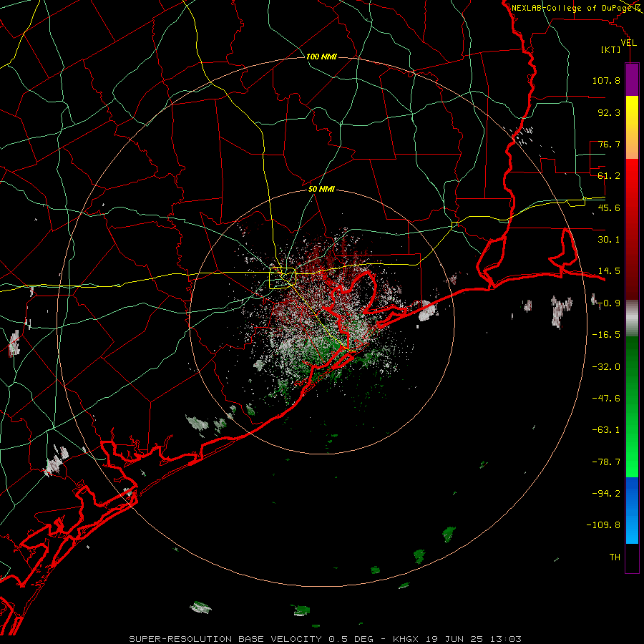Click the -47.6 velocity scale value
The height and width of the screenshot is (644, 644).
[x=606, y=399]
